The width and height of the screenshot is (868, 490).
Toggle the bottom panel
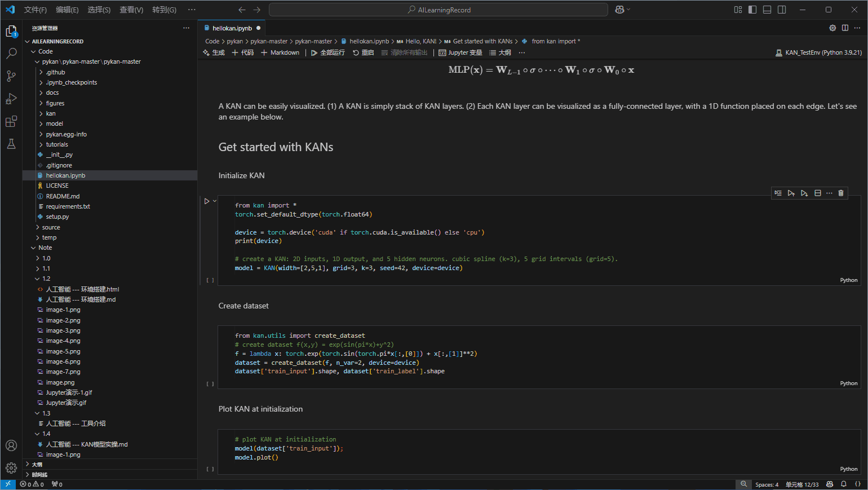tap(767, 10)
